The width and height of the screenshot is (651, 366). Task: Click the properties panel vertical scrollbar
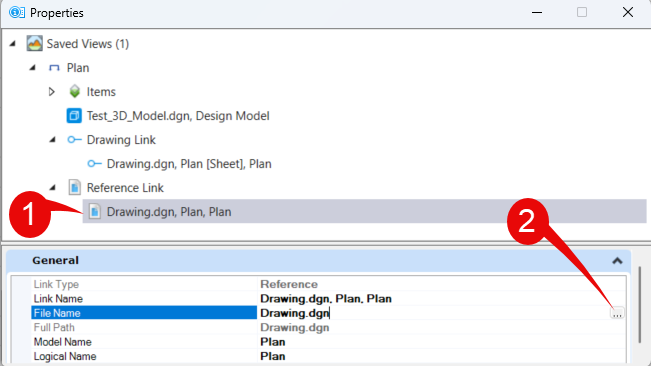pyautogui.click(x=640, y=305)
